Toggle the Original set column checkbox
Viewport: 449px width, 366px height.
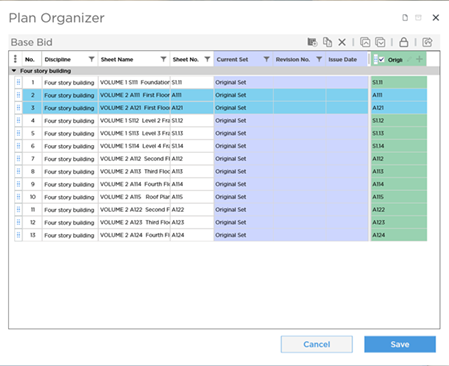[x=381, y=60]
